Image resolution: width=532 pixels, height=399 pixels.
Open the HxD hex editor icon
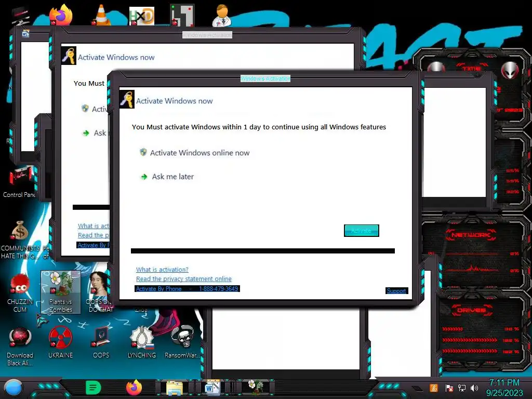pyautogui.click(x=142, y=16)
